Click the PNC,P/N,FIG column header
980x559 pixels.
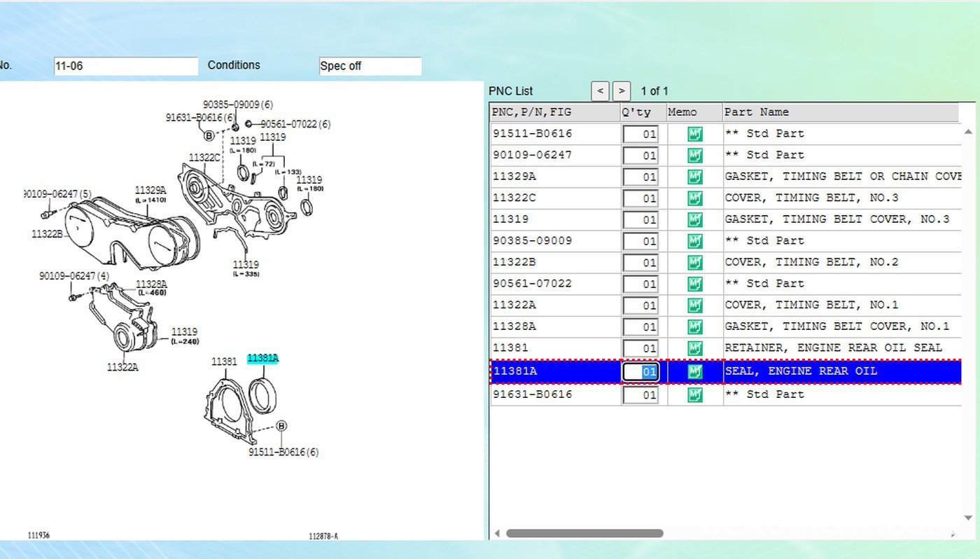coord(554,112)
